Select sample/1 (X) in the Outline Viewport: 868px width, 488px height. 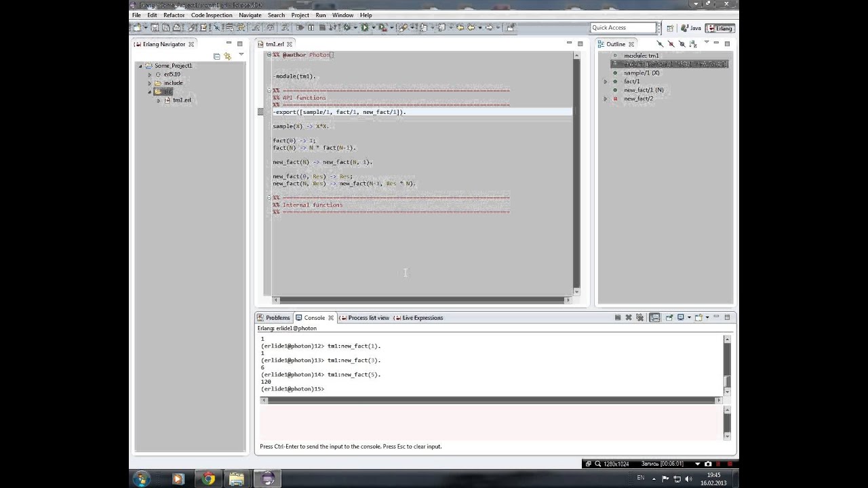642,73
